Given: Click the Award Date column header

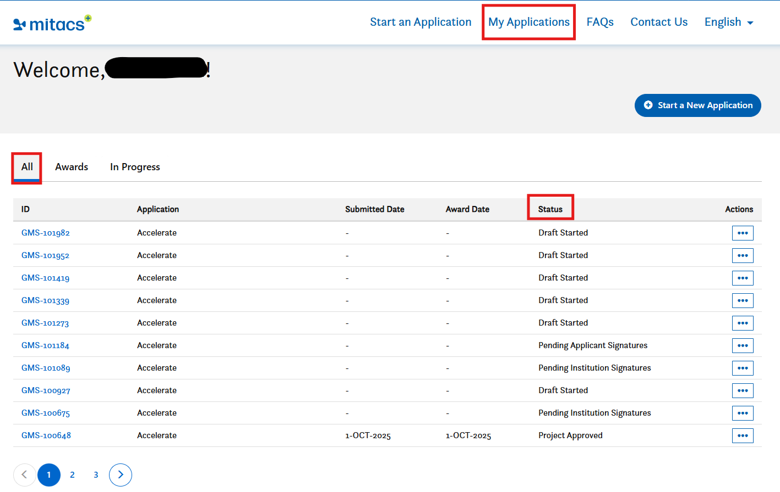Looking at the screenshot, I should click(x=468, y=209).
